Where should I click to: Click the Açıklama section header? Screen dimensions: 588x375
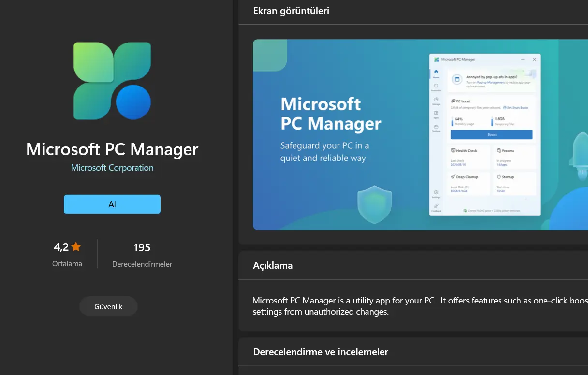273,265
